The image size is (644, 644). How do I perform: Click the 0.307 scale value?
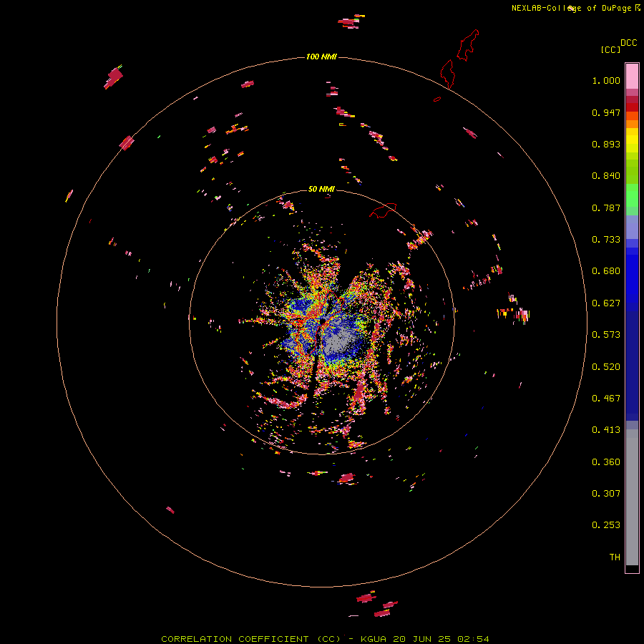606,494
